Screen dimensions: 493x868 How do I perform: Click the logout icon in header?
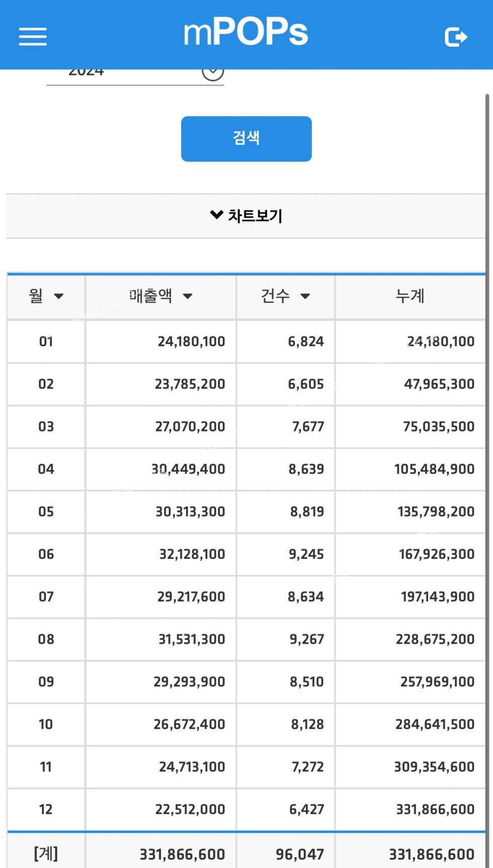click(x=456, y=37)
